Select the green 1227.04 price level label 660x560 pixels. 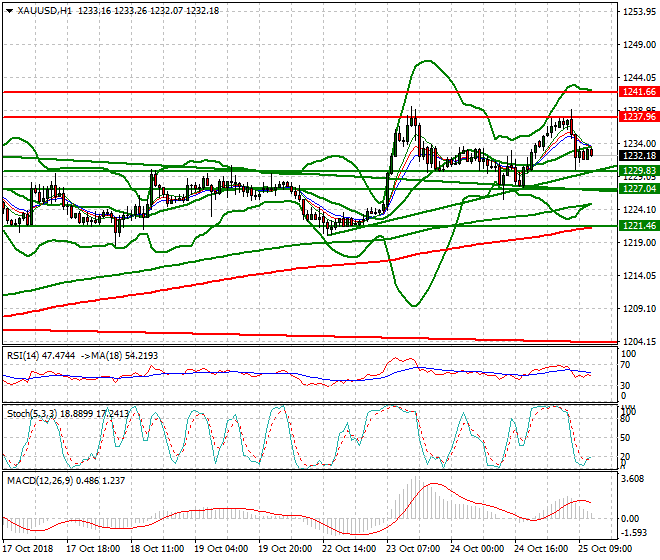639,189
